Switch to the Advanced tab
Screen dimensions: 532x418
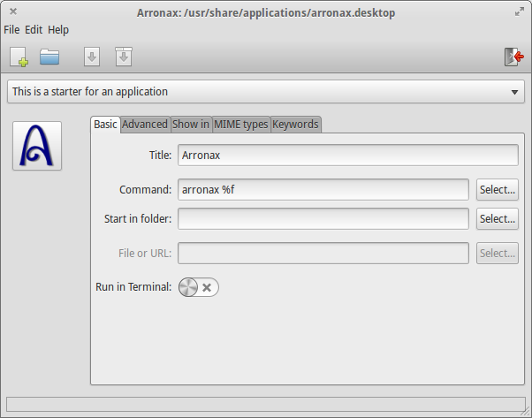(x=145, y=125)
